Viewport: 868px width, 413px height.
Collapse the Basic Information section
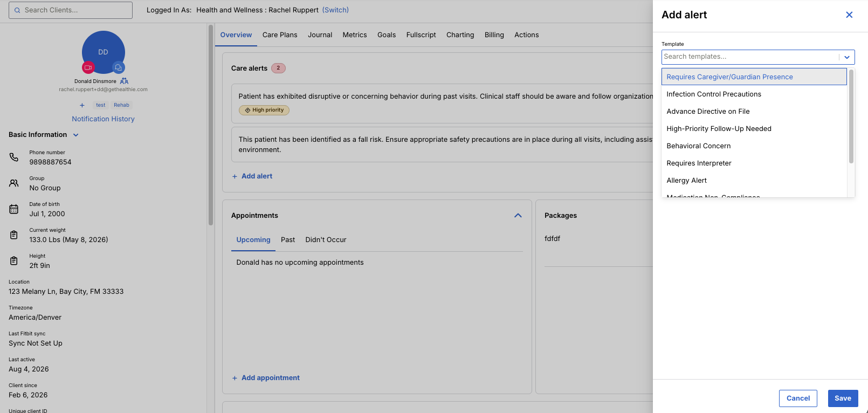pyautogui.click(x=76, y=135)
